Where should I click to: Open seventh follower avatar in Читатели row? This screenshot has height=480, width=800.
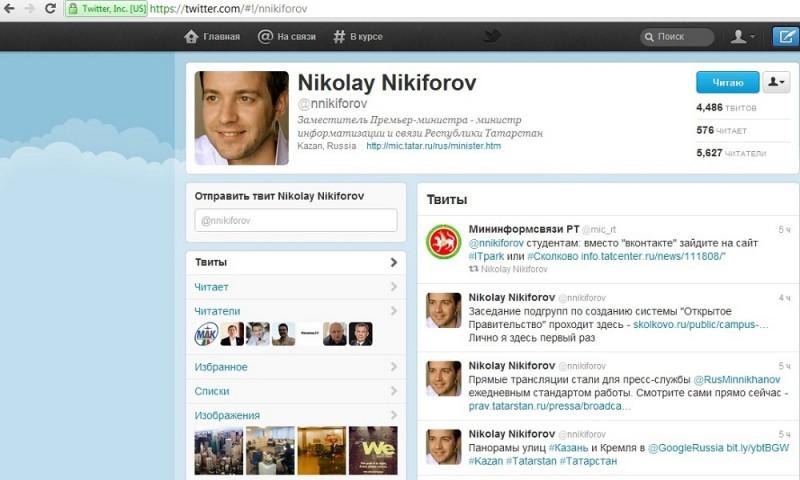pos(361,334)
